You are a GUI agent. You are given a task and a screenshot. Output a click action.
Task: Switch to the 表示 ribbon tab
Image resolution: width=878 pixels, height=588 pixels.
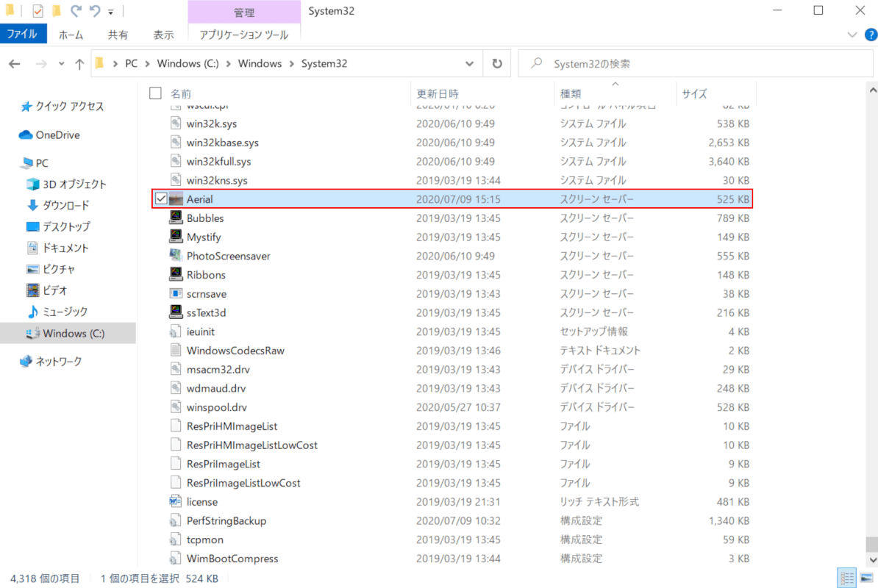click(163, 35)
